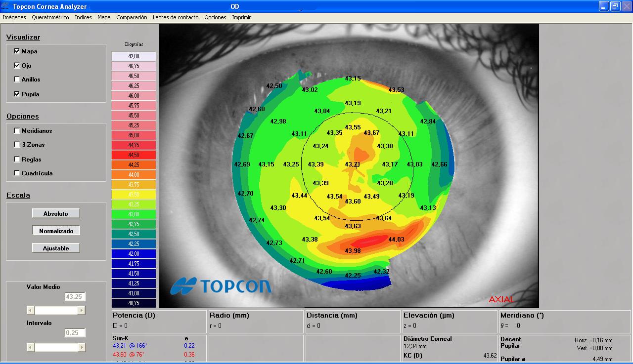Click the 41,50 dark blue swatch

coord(134,274)
